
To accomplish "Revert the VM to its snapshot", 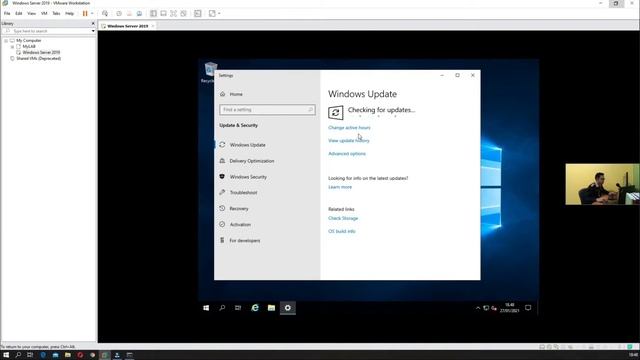I will click(129, 13).
